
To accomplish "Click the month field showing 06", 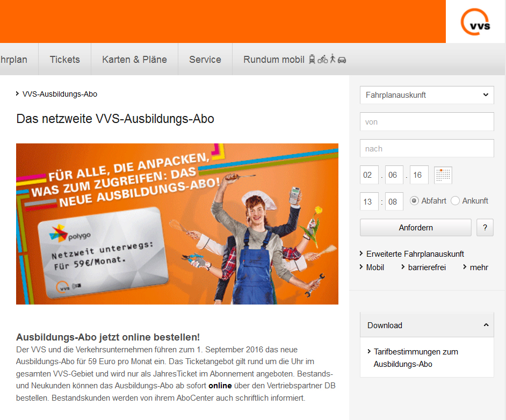I will [x=394, y=175].
